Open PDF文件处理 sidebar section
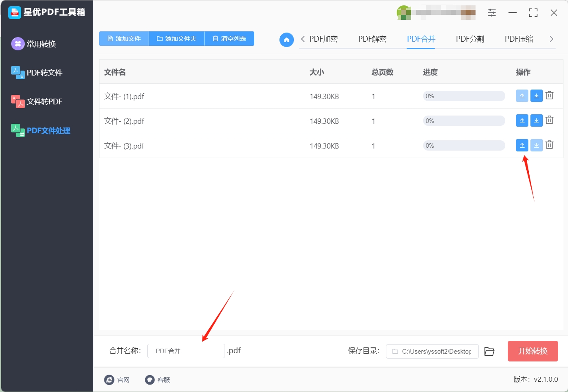568x392 pixels. [40, 130]
